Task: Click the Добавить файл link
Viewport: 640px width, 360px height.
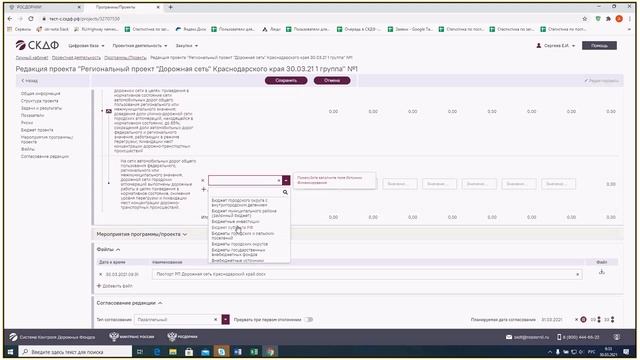Action: click(115, 286)
